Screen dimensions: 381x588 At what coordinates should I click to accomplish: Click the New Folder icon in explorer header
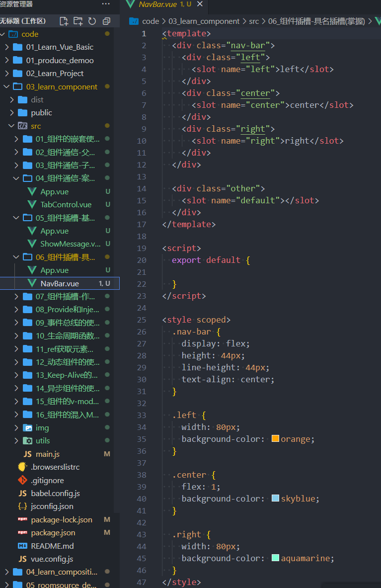(78, 21)
